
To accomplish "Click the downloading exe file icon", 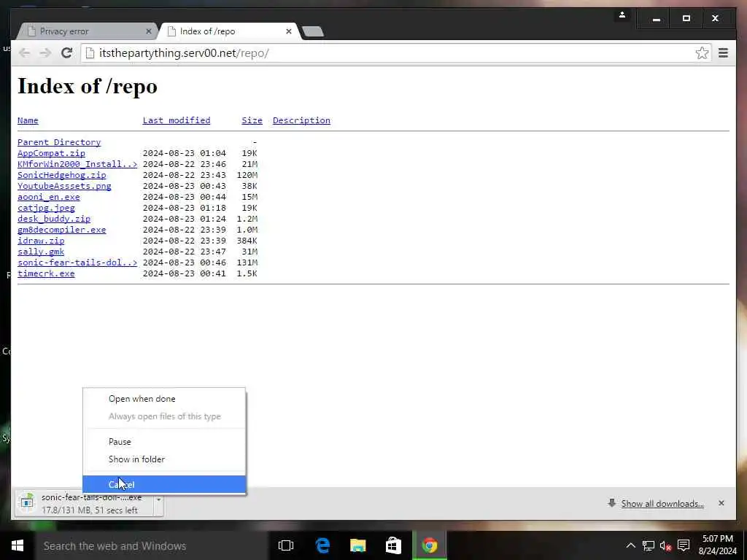I will click(x=27, y=503).
